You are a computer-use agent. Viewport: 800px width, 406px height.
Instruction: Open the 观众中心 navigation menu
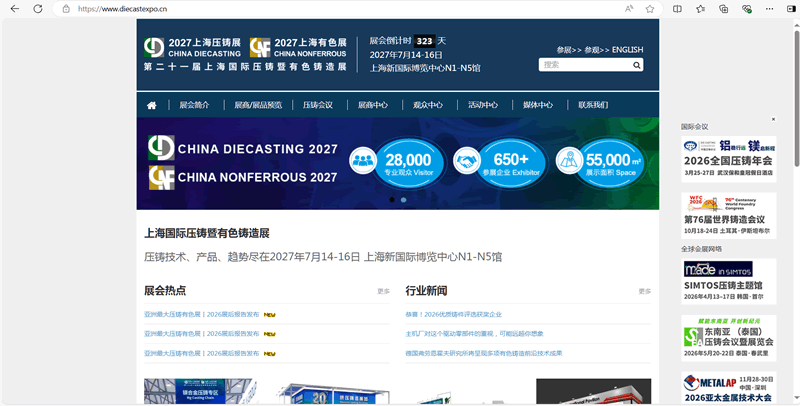[x=428, y=105]
